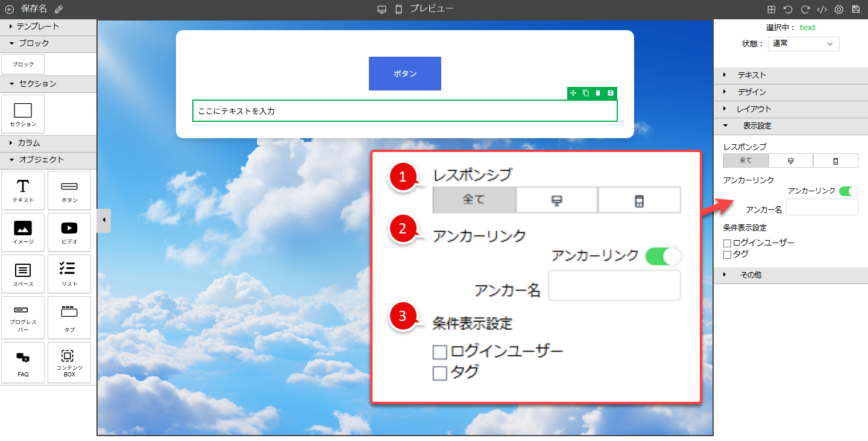
Task: Select the イメージ object tool
Action: point(23,232)
